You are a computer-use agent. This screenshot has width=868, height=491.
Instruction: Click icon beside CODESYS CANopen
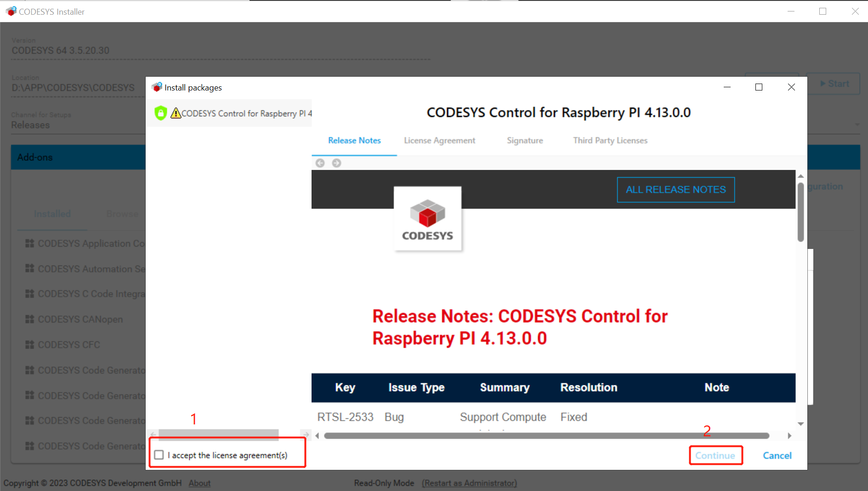coord(30,319)
